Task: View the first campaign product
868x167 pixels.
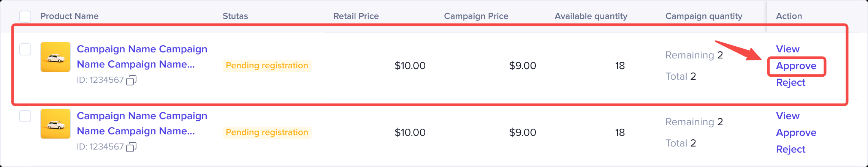Action: 787,49
